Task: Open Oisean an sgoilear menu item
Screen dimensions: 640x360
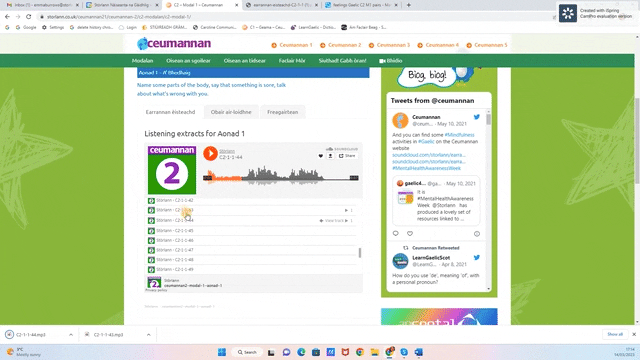Action: (188, 60)
